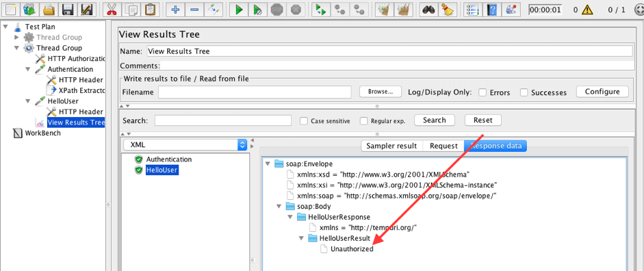This screenshot has width=644, height=271.
Task: Click into the Comments field
Action: [x=396, y=66]
